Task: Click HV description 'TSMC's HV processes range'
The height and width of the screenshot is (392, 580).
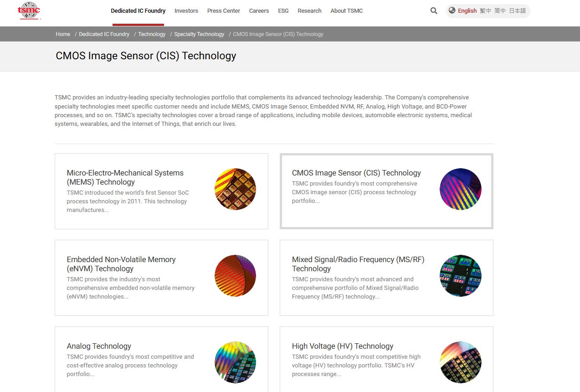Action: click(356, 366)
